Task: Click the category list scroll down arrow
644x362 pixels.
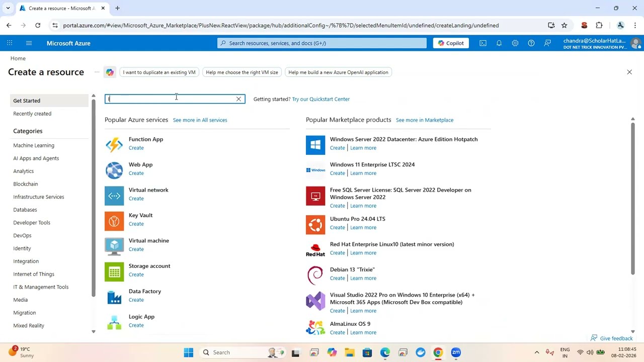Action: click(x=94, y=332)
